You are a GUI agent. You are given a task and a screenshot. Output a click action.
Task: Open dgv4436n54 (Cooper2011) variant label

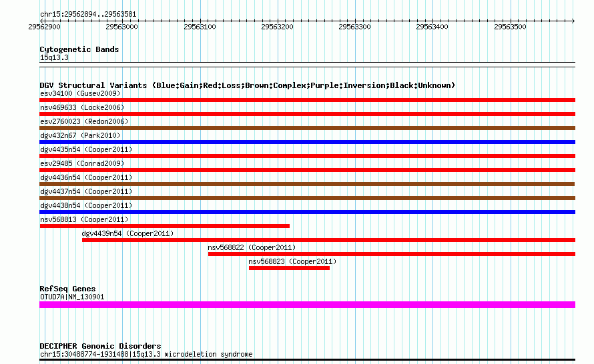point(86,177)
